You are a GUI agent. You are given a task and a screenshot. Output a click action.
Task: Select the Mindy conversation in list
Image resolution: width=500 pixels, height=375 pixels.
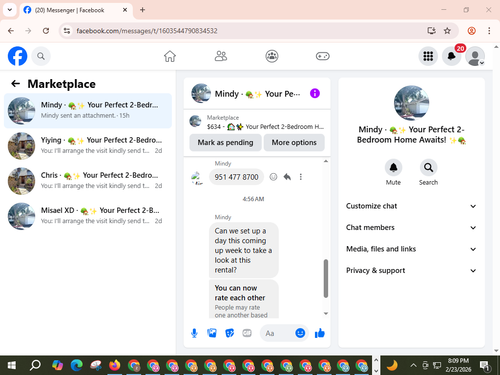pyautogui.click(x=88, y=111)
